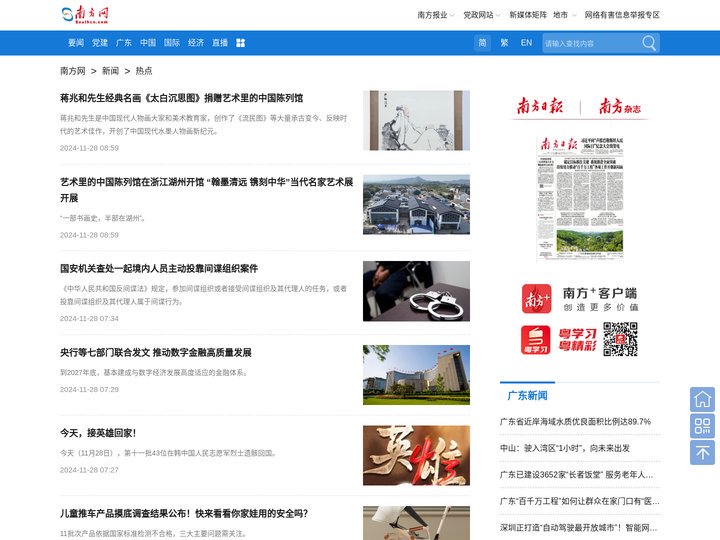Open the 英雄 calligraphy thumbnail

(x=416, y=456)
